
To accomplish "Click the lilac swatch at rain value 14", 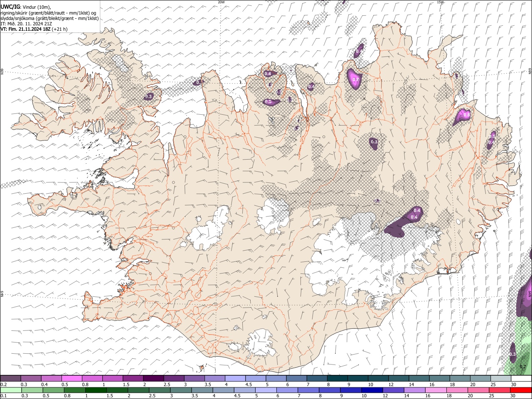I will tap(414, 390).
